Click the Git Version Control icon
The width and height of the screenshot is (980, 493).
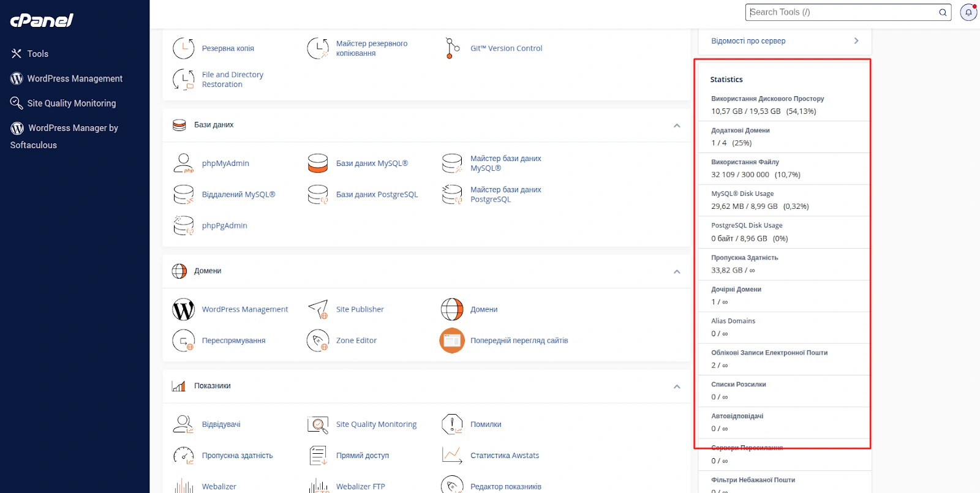click(452, 48)
